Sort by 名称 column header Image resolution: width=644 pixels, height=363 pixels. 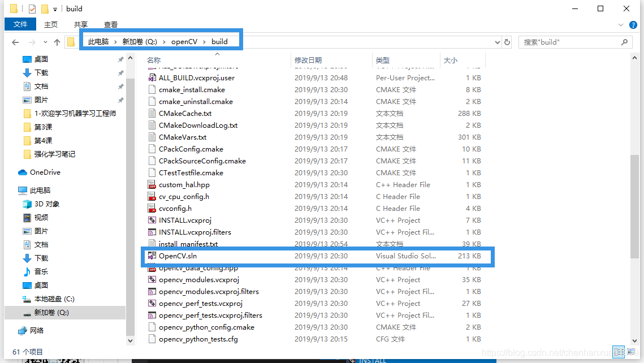click(154, 60)
